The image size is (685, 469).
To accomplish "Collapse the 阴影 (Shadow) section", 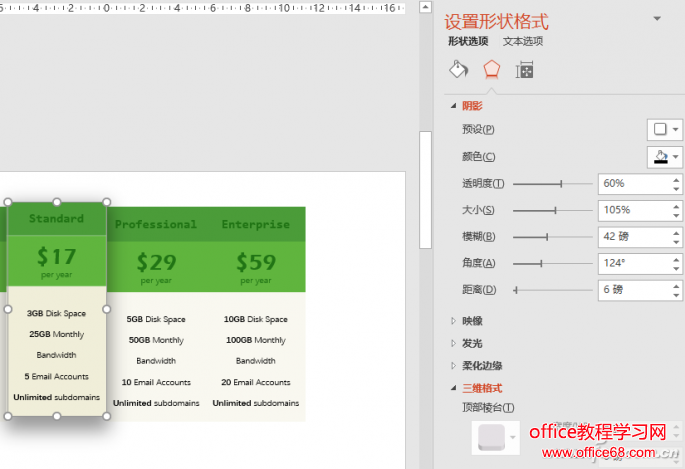I will [453, 106].
